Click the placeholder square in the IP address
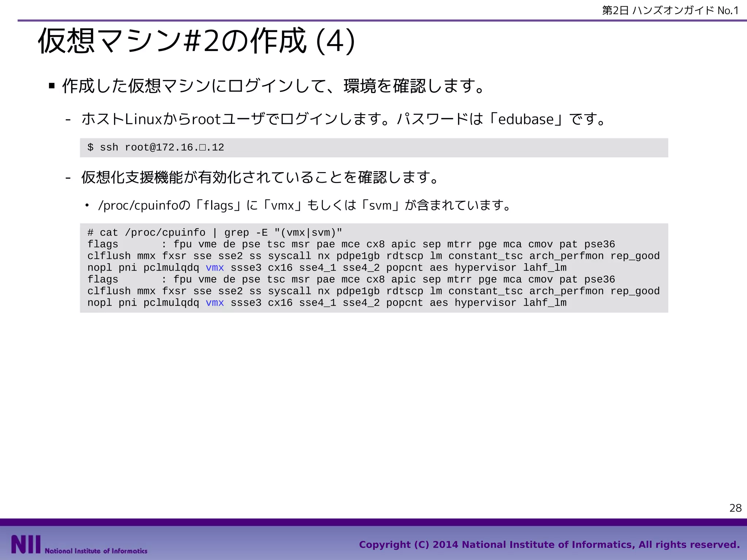Image resolution: width=747 pixels, height=560 pixels. (x=202, y=148)
